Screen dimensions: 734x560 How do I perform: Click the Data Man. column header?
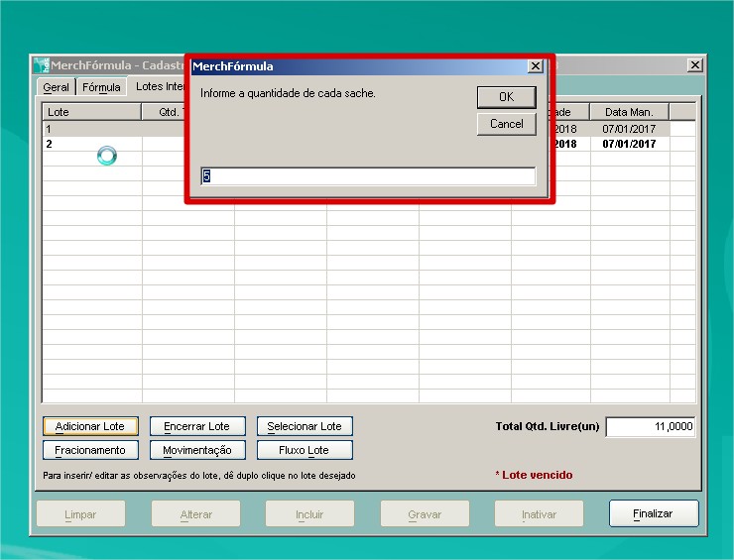coord(629,112)
